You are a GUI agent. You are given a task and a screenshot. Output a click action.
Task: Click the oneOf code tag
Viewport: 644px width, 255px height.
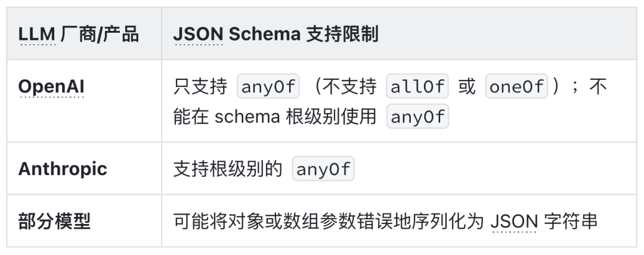coord(516,88)
